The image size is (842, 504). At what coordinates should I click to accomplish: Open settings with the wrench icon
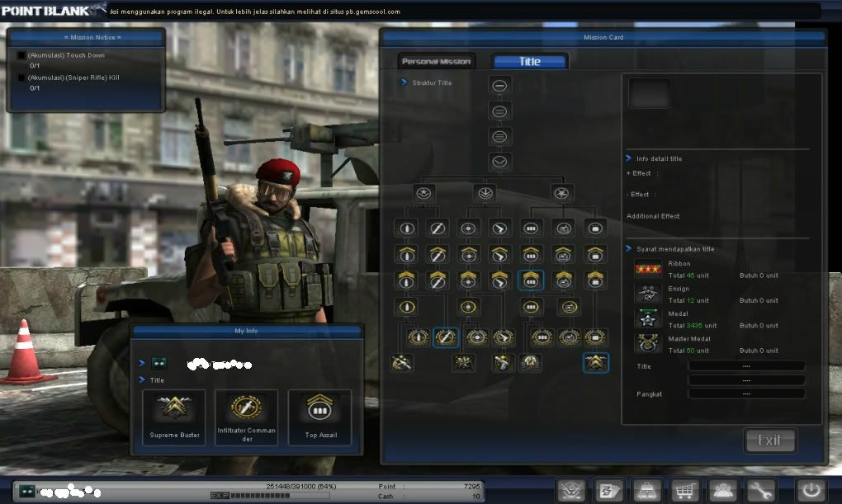coord(760,490)
